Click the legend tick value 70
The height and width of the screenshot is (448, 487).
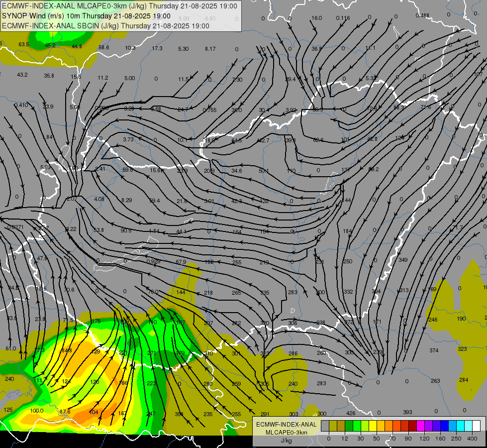click(392, 439)
